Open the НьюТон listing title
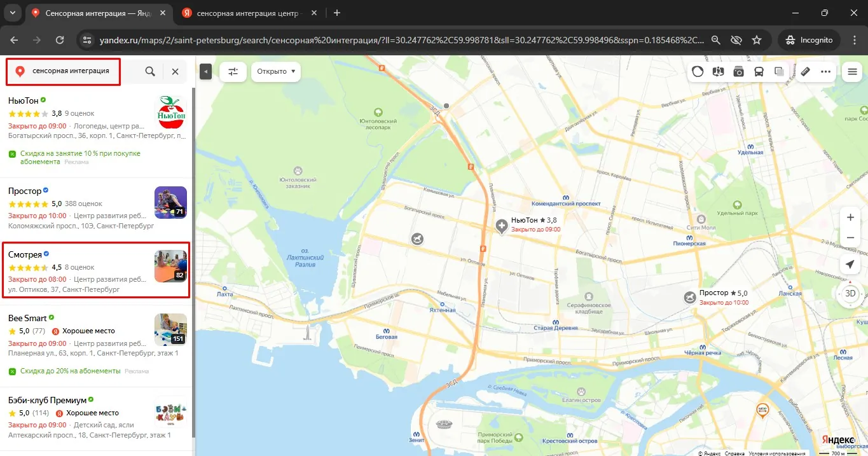 click(x=23, y=100)
